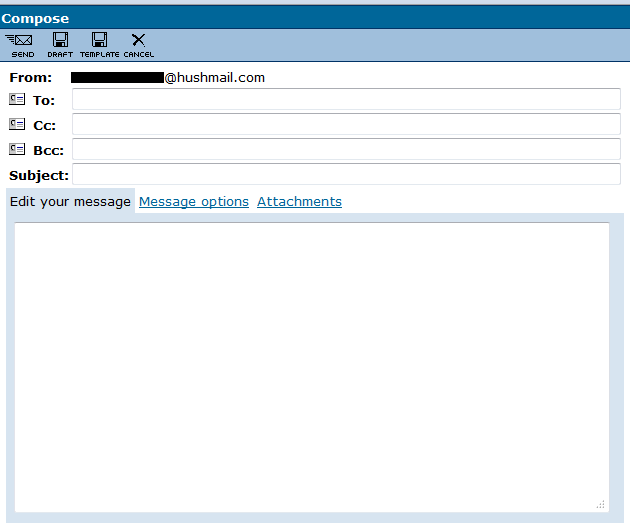Click in the message body text area
Screen dimensions: 630x531
(x=312, y=367)
